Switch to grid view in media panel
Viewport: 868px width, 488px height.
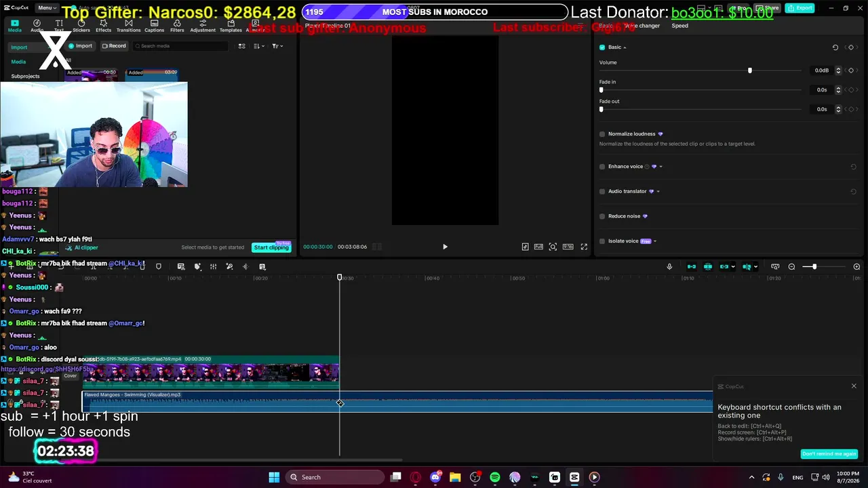(241, 46)
